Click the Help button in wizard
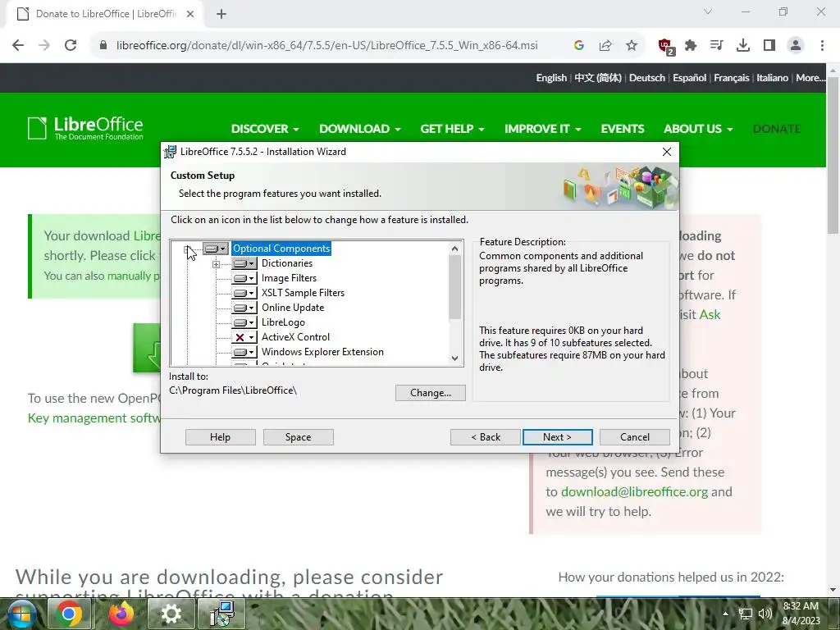 [x=220, y=437]
